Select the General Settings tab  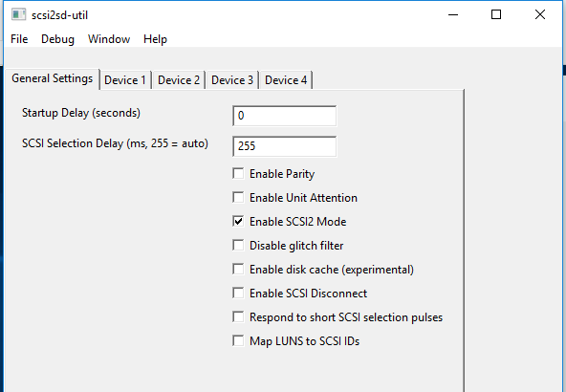(x=53, y=78)
